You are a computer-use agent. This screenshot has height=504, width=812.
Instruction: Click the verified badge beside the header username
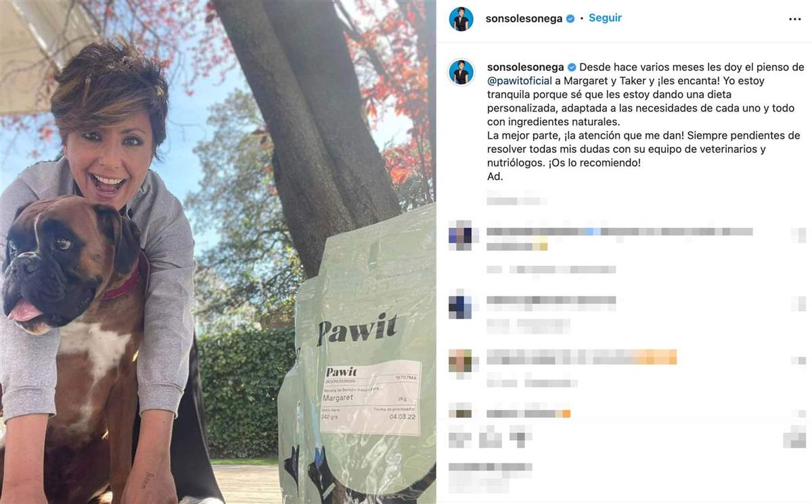coord(570,19)
